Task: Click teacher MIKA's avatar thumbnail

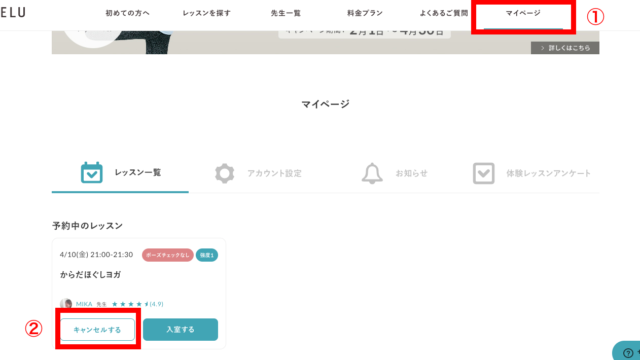Action: coord(66,304)
